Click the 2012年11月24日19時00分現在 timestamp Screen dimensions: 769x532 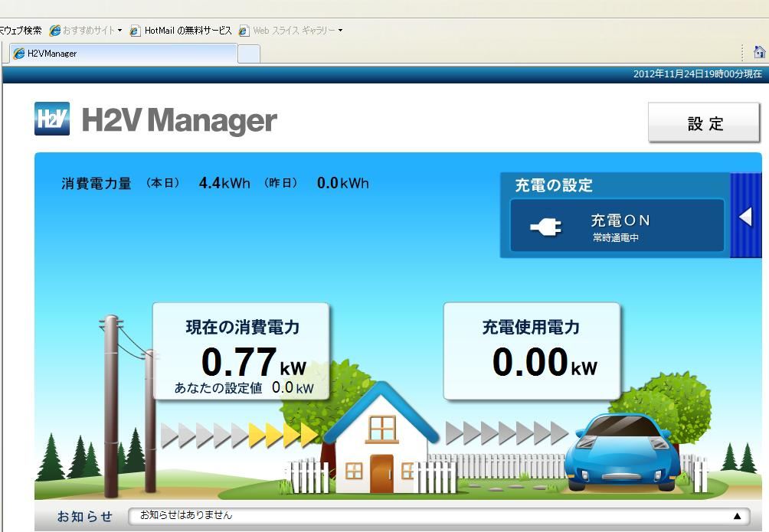pyautogui.click(x=698, y=74)
